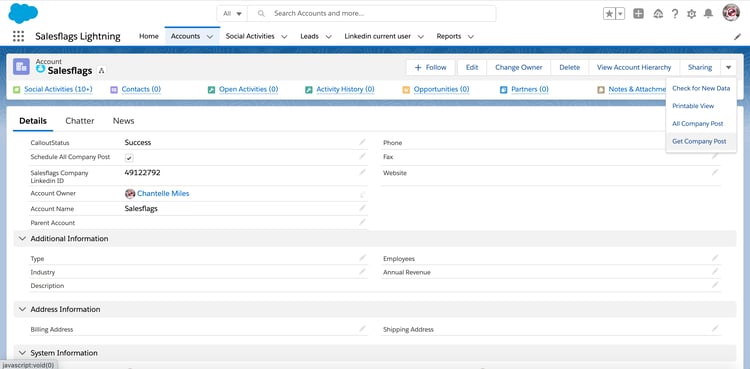
Task: Open the Salesforce Help question mark icon
Action: 674,13
